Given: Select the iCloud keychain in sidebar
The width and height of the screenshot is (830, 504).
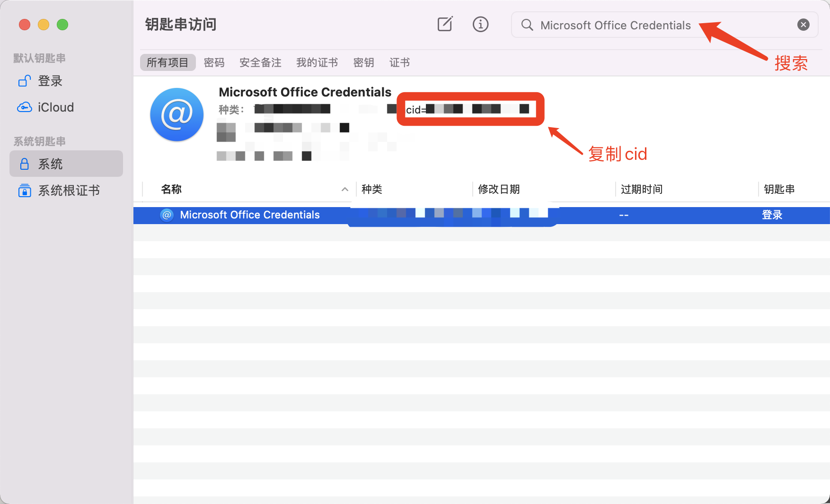Looking at the screenshot, I should [x=66, y=107].
